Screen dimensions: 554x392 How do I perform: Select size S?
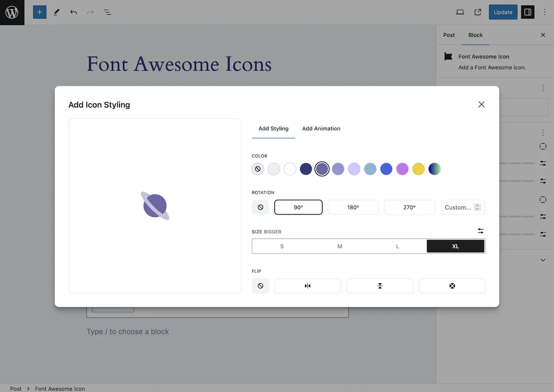pyautogui.click(x=282, y=246)
